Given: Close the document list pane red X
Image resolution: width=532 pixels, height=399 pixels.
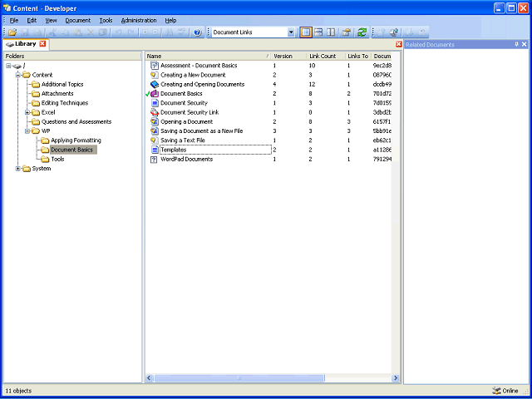Looking at the screenshot, I should 399,44.
